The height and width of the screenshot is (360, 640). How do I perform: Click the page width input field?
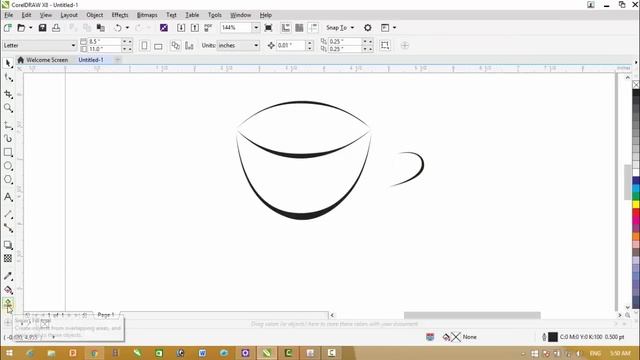104,42
